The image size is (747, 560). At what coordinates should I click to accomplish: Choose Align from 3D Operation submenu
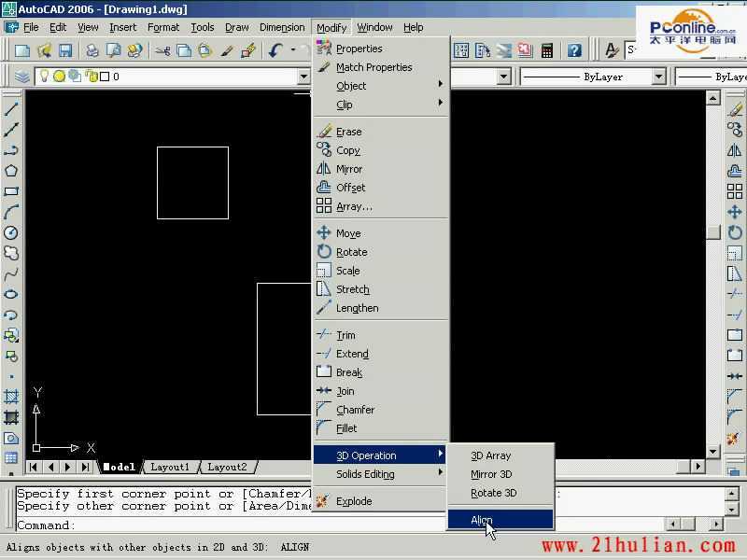[500, 520]
